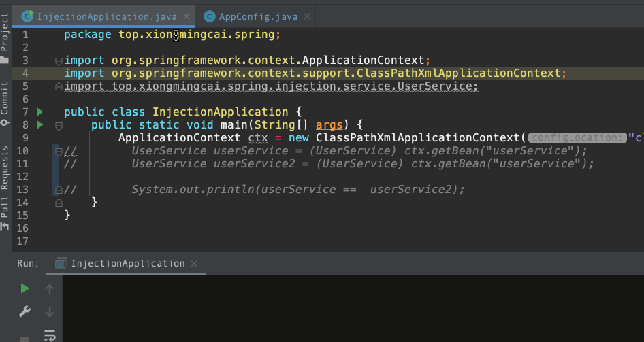Close the InjectionApplication run tab

pos(194,264)
